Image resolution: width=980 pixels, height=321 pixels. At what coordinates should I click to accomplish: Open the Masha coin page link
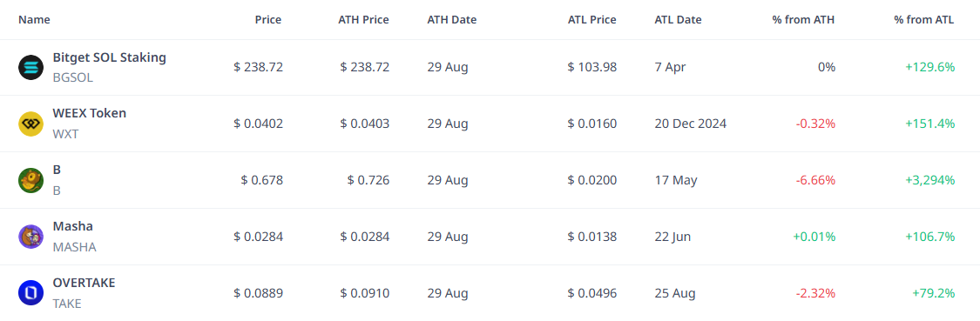tap(73, 226)
